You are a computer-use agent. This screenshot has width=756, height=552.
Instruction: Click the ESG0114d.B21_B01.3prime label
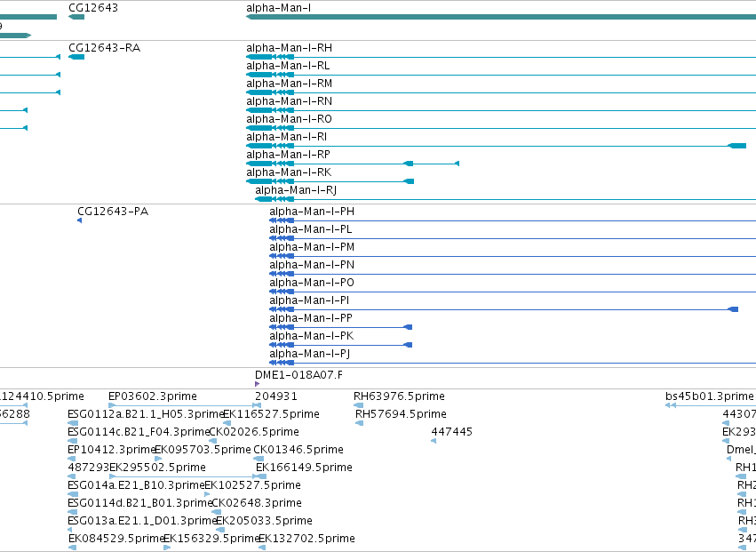[x=140, y=503]
